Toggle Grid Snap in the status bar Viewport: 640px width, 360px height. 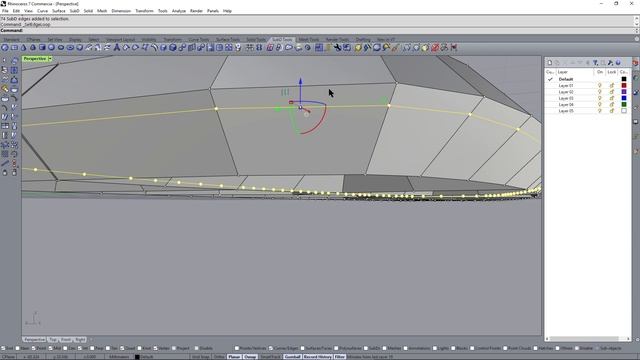click(201, 357)
